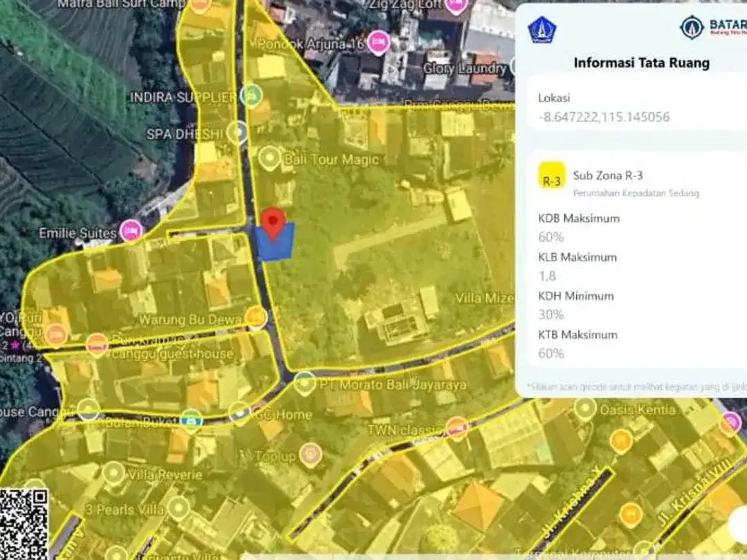Click the 60% value under KTB Maksimum

pyautogui.click(x=551, y=354)
